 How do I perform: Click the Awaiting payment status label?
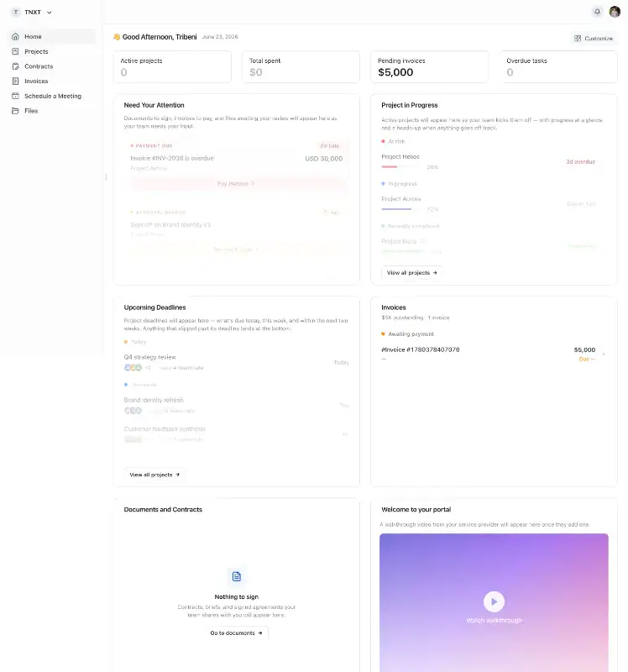click(x=411, y=333)
